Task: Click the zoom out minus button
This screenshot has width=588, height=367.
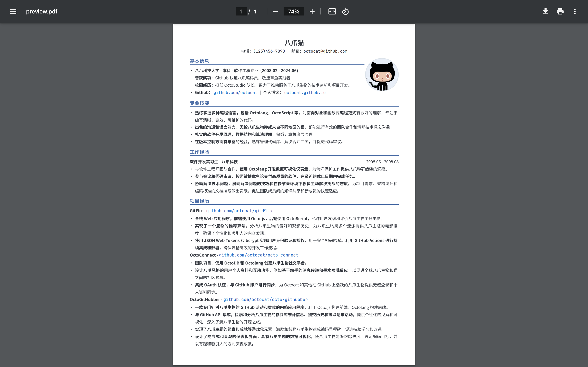Action: pos(275,11)
